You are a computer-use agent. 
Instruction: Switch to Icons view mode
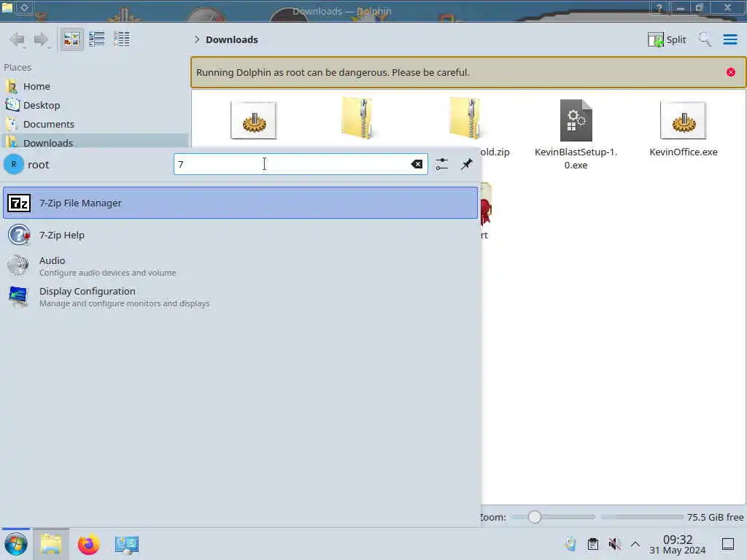(x=72, y=39)
